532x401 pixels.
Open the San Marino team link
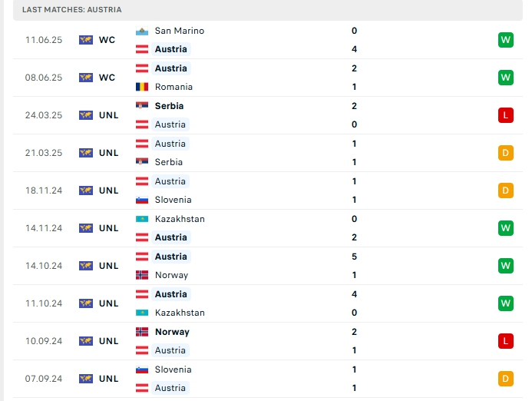(180, 31)
